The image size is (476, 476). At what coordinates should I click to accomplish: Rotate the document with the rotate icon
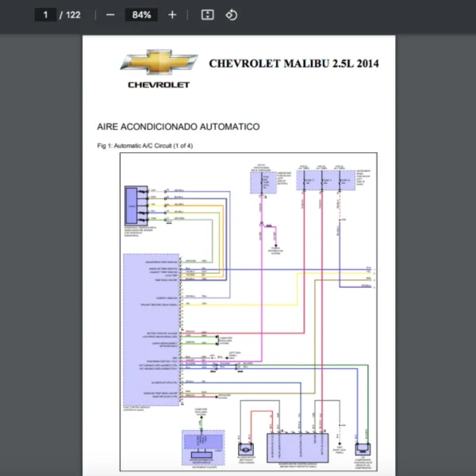click(x=231, y=15)
